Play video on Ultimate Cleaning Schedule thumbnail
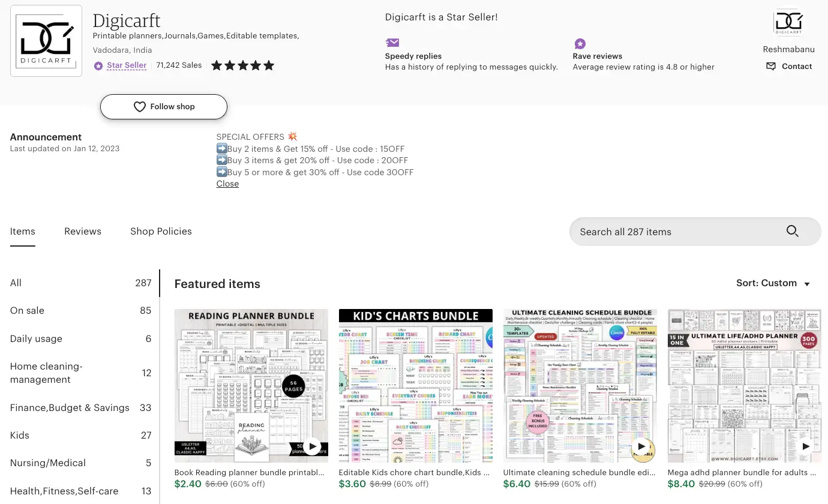Screen dimensions: 828x504 641,446
